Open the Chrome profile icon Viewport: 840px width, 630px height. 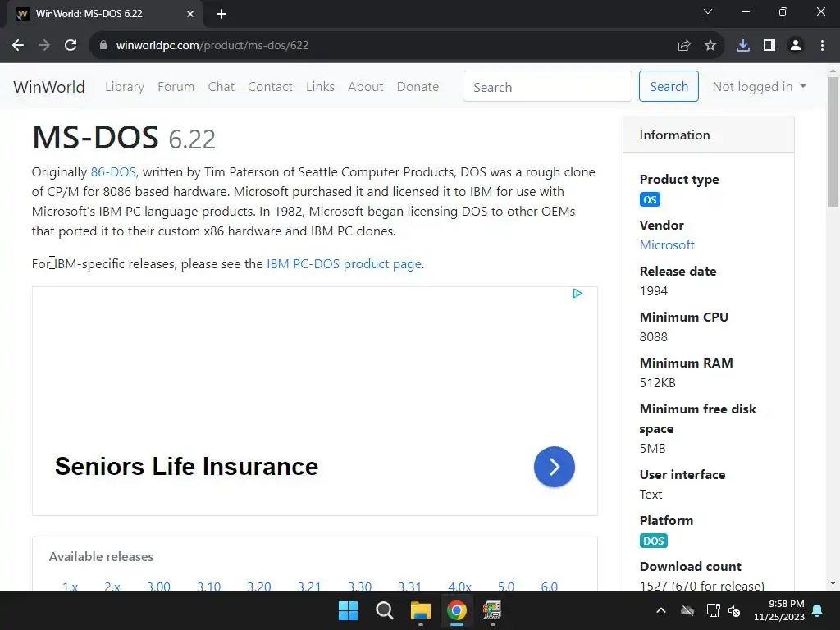click(796, 46)
